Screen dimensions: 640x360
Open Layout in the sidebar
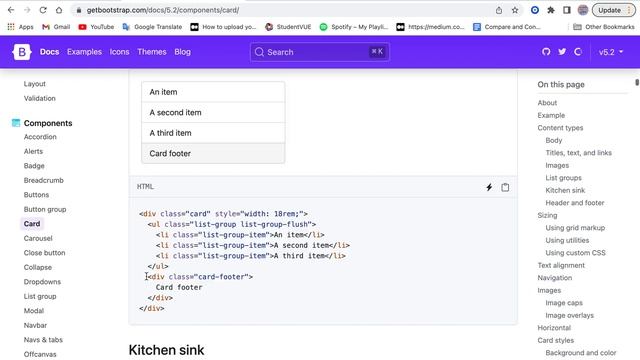[x=35, y=84]
